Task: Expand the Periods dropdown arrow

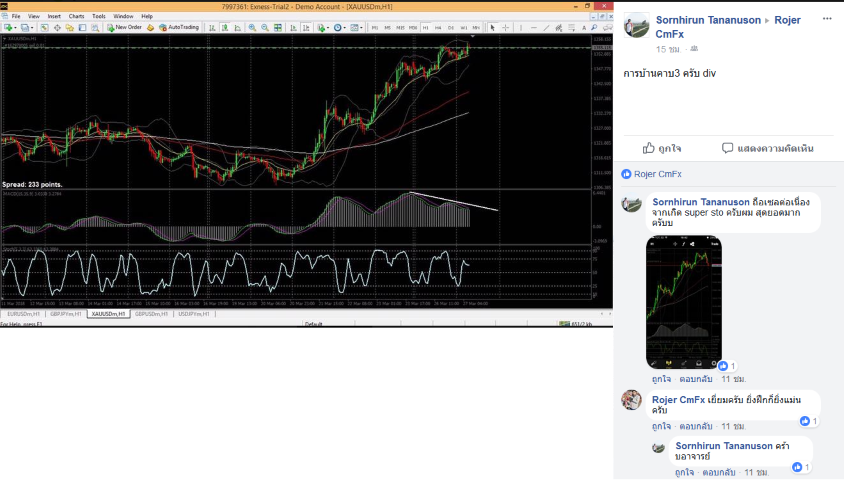Action: 344,28
